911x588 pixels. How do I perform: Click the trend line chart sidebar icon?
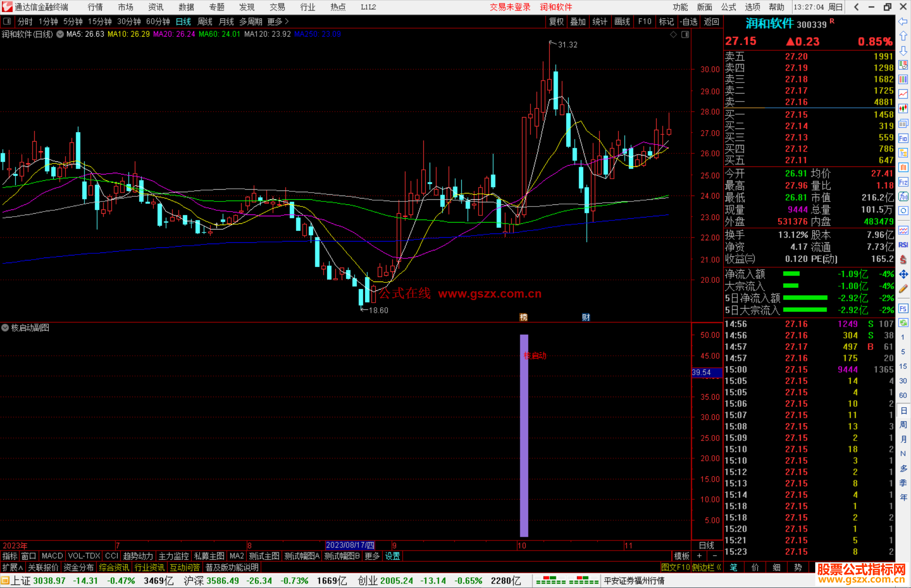pos(903,94)
